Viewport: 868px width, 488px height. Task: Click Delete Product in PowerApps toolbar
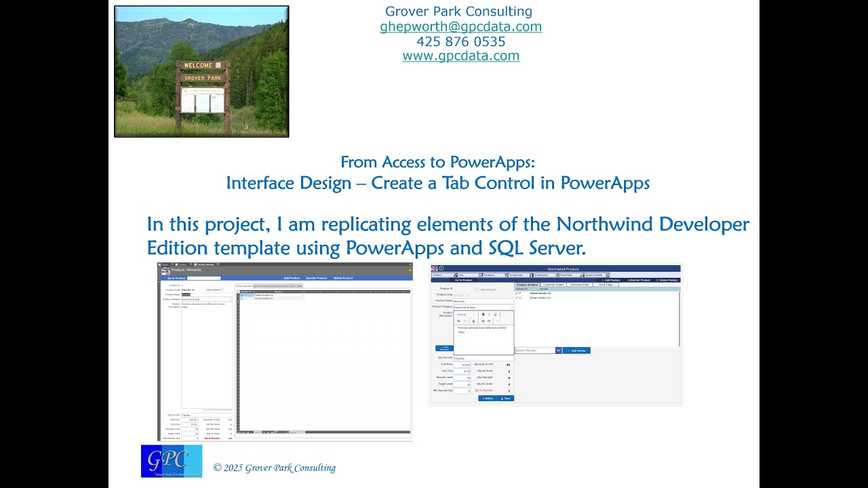point(667,280)
